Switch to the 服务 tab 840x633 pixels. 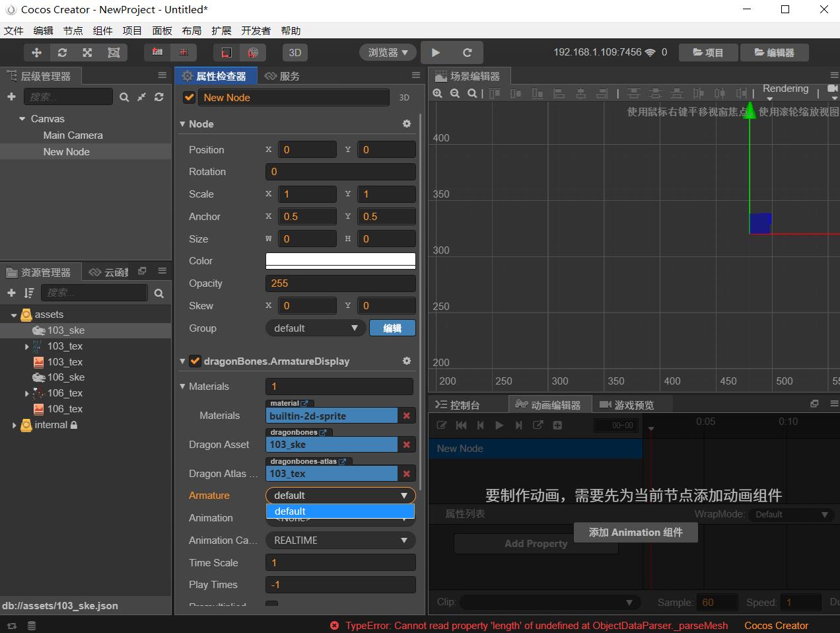pyautogui.click(x=282, y=76)
